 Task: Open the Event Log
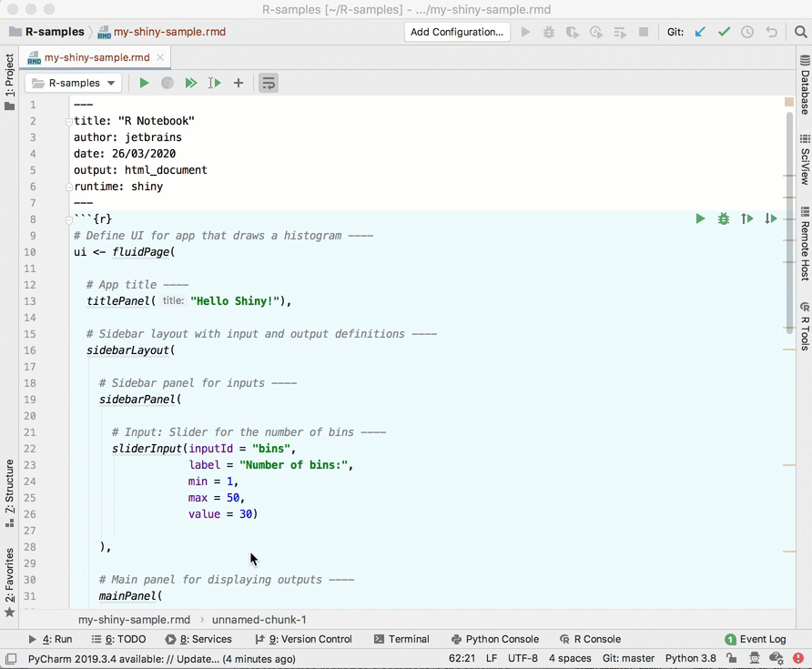click(756, 639)
